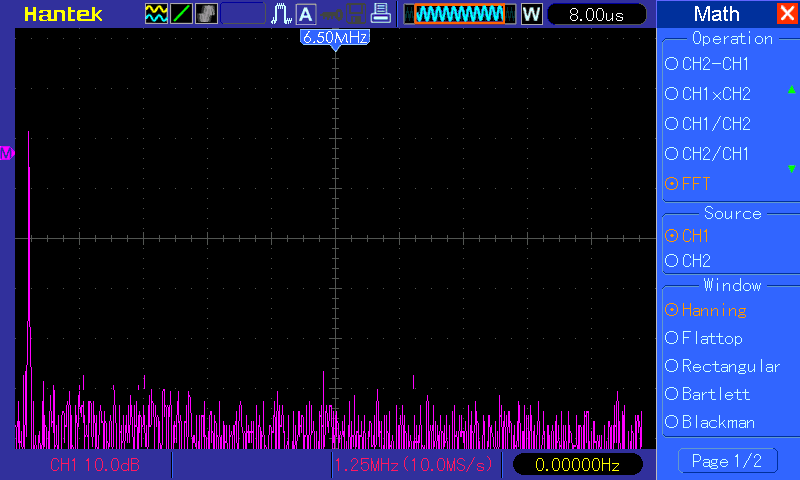This screenshot has width=800, height=480.
Task: Select the green diagonal line icon
Action: (x=181, y=14)
